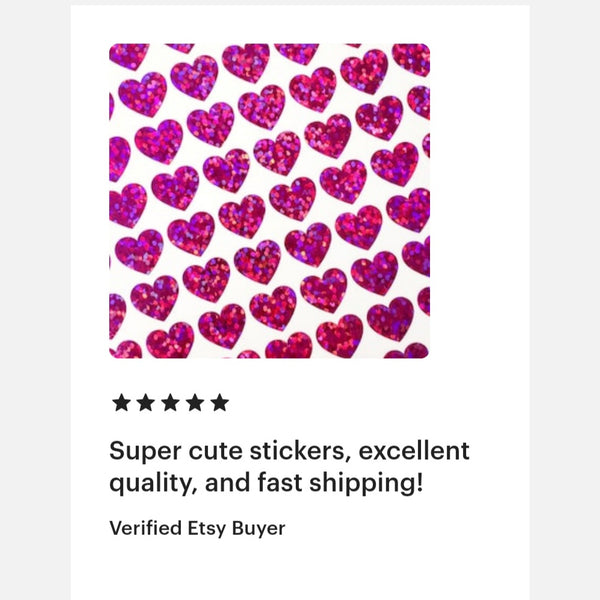Viewport: 600px width, 600px height.
Task: Click the second star in the rating
Action: pyautogui.click(x=146, y=403)
